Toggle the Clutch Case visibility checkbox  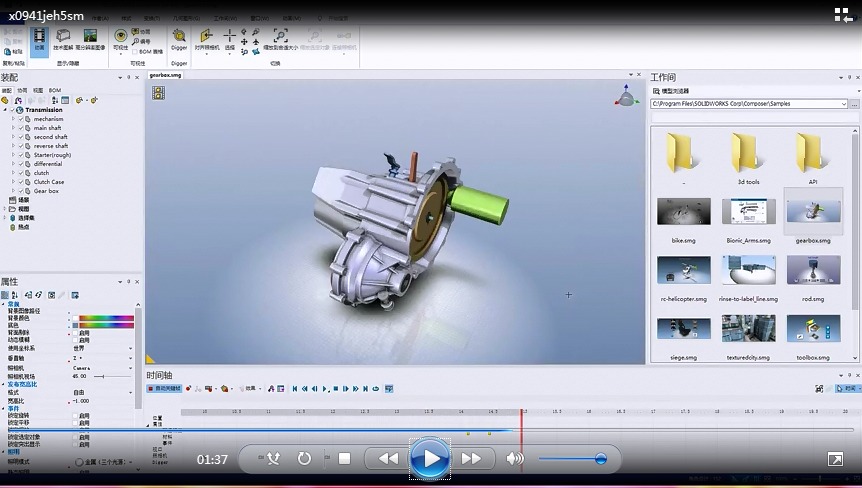point(22,182)
